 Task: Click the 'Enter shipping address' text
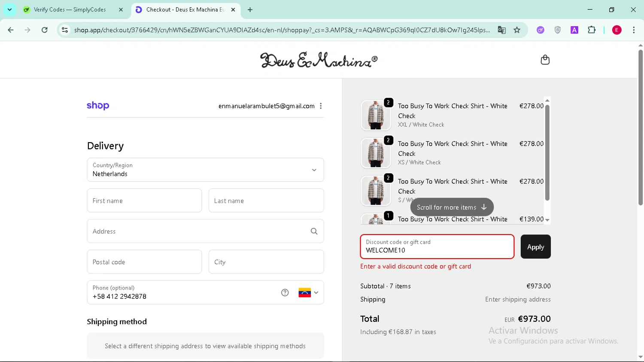click(518, 299)
